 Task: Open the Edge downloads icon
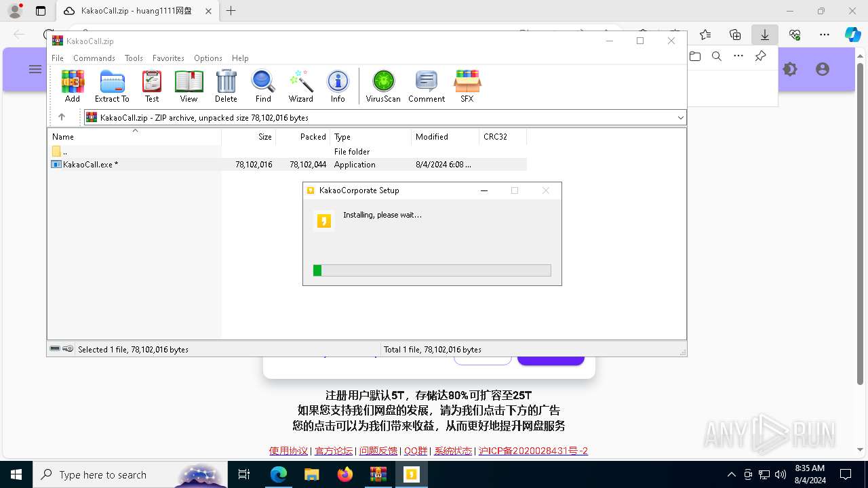765,35
